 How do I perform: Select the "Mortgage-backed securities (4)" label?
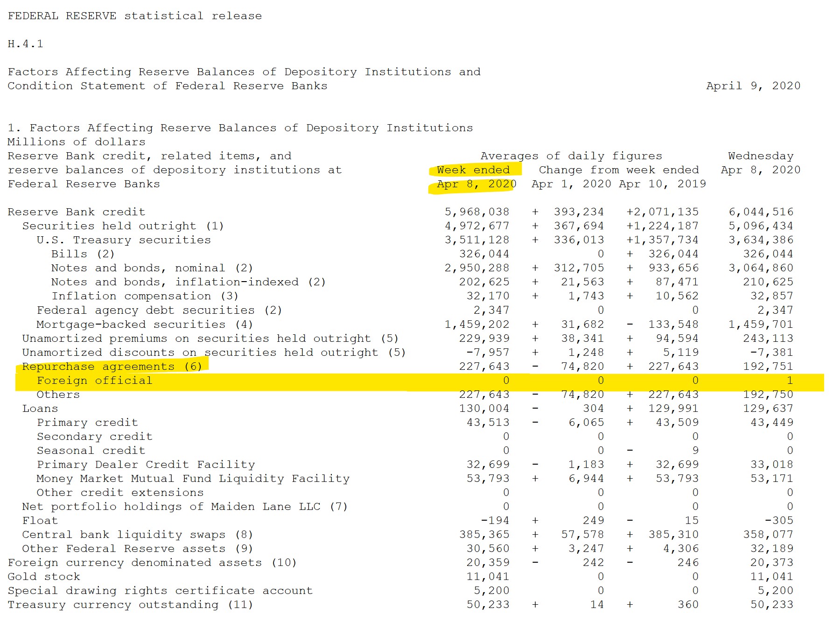144,325
